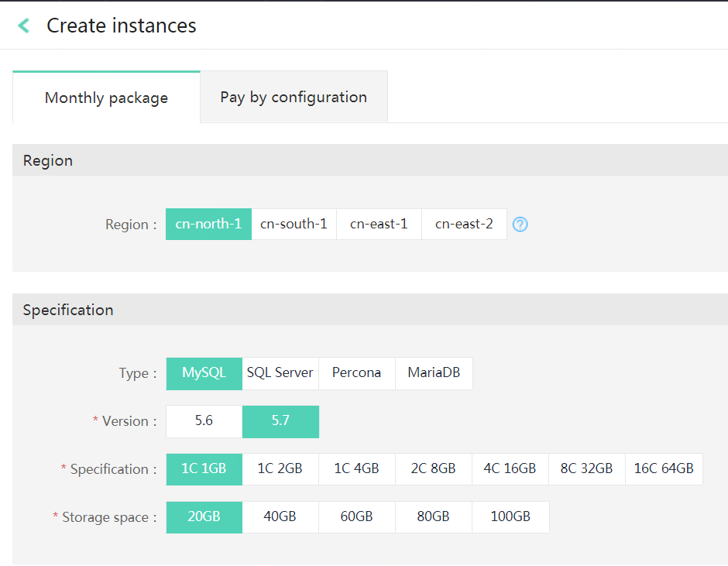Select version 5.7
Screen dimensions: 728x566
[x=280, y=422]
